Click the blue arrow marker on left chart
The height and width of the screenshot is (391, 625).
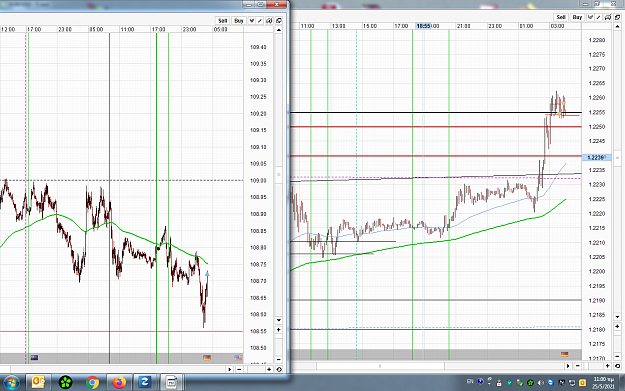[x=207, y=273]
